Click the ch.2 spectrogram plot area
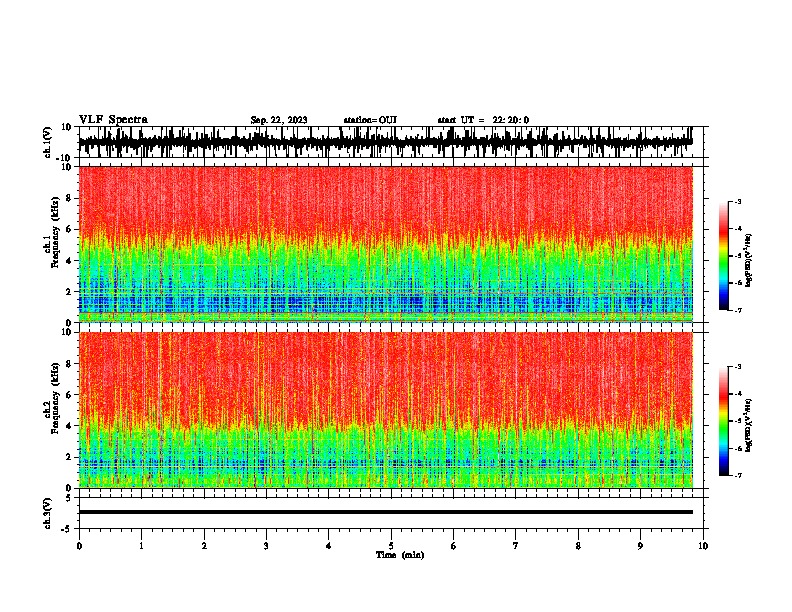This screenshot has height=612, width=792. coord(386,410)
